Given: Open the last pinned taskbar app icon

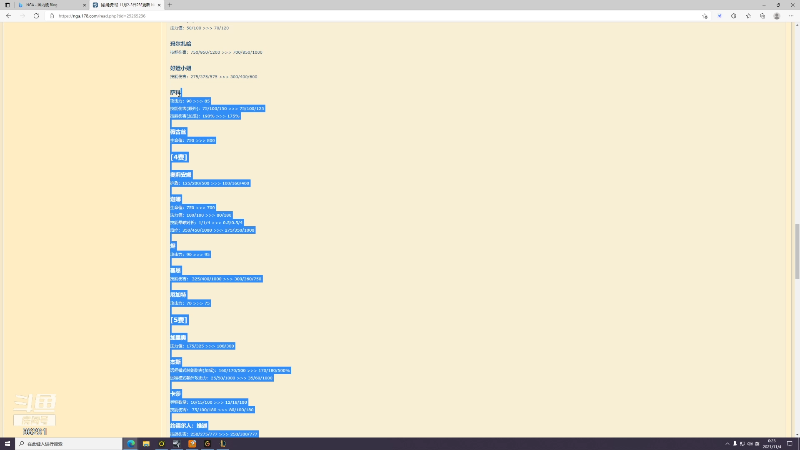Looking at the screenshot, I should pos(222,444).
